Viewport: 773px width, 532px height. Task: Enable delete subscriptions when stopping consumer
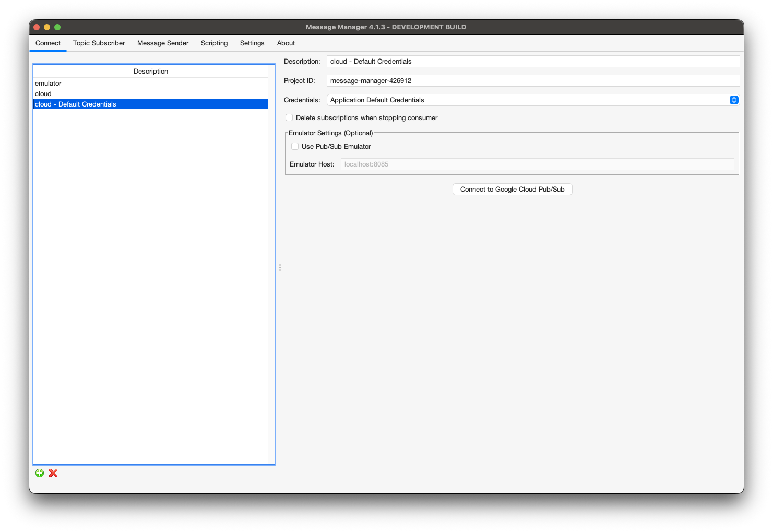289,117
